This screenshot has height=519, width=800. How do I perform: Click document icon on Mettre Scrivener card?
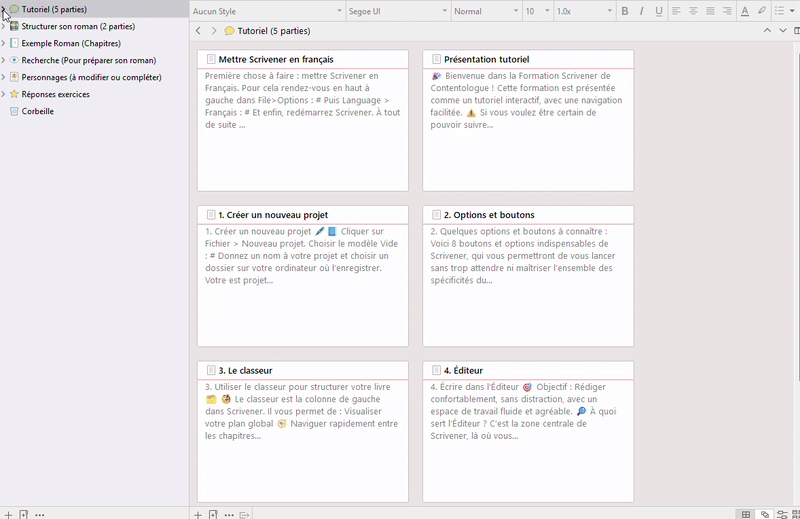[211, 59]
